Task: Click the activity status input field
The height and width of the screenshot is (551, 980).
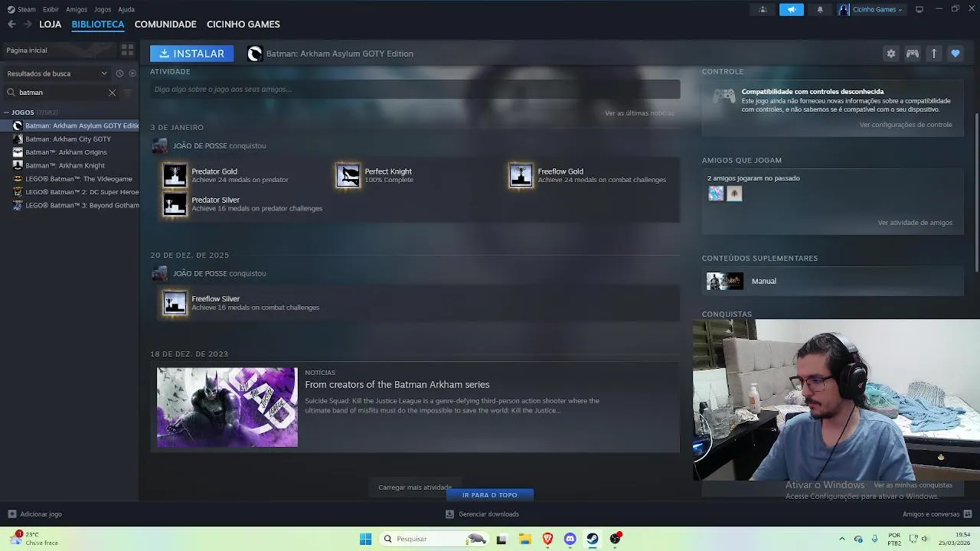Action: point(415,89)
